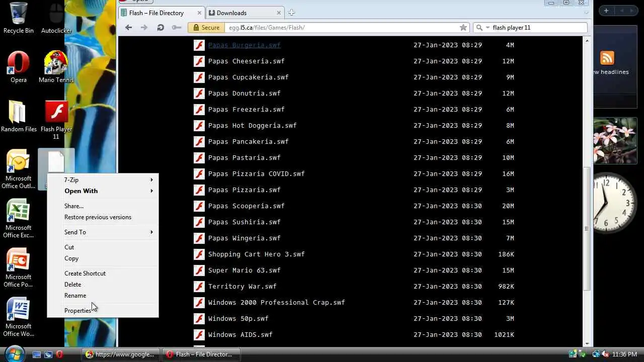Choose Share... from the context menu
This screenshot has width=644, height=362.
coord(103,206)
